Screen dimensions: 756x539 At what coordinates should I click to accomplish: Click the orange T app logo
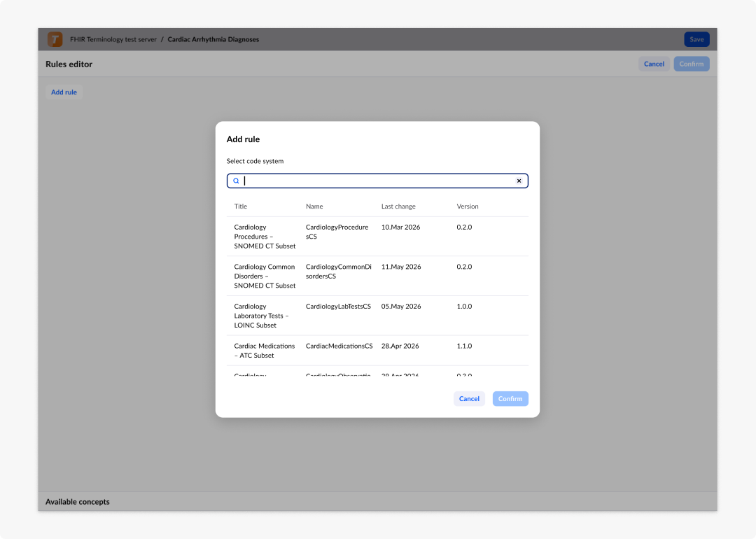tap(55, 39)
